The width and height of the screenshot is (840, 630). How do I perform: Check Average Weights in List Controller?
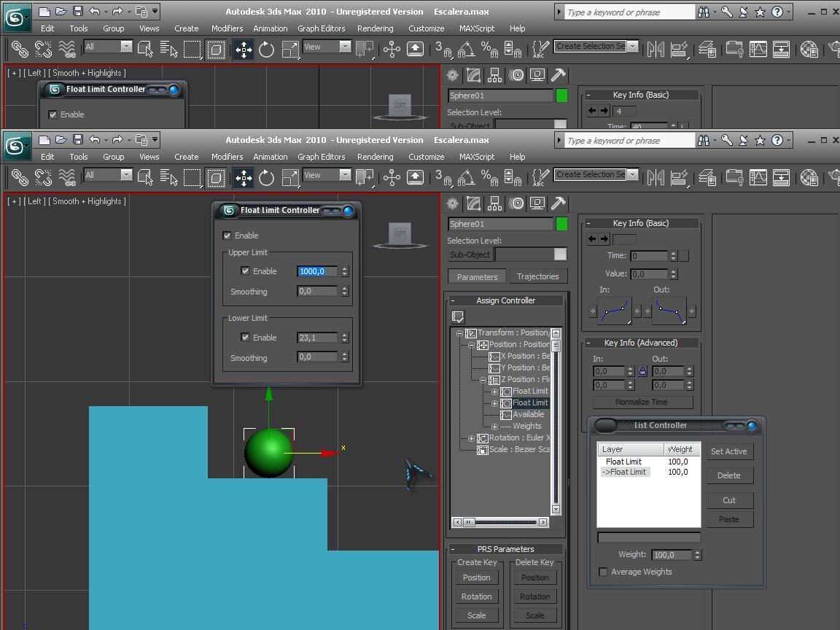603,572
